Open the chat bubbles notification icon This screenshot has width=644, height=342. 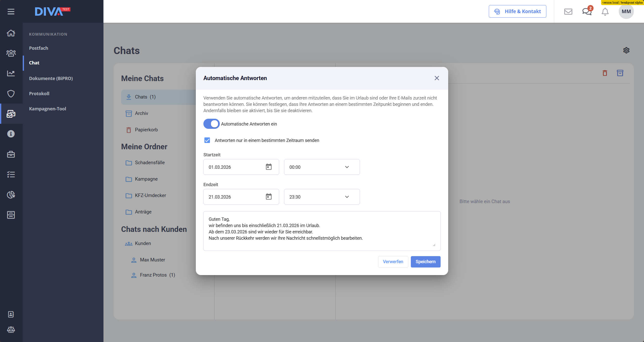click(587, 11)
